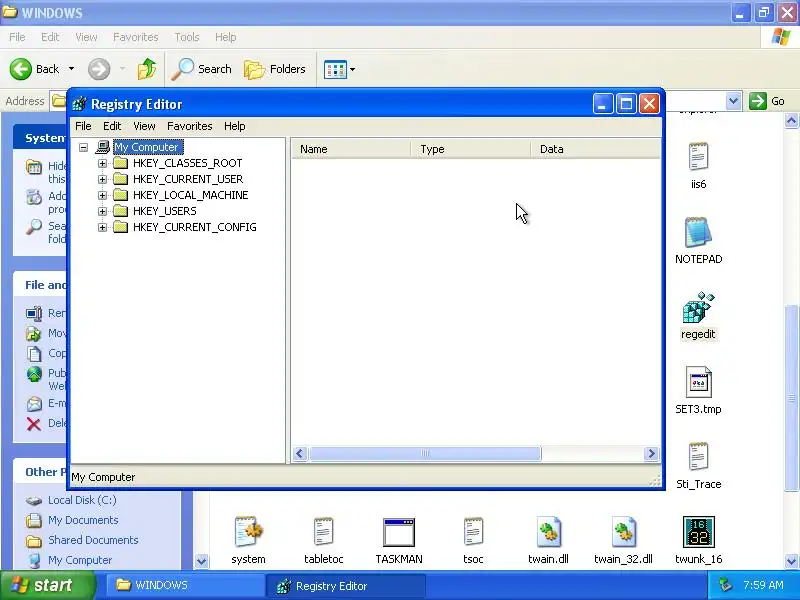The height and width of the screenshot is (600, 800).
Task: Open the address bar dropdown arrow
Action: pyautogui.click(x=733, y=101)
